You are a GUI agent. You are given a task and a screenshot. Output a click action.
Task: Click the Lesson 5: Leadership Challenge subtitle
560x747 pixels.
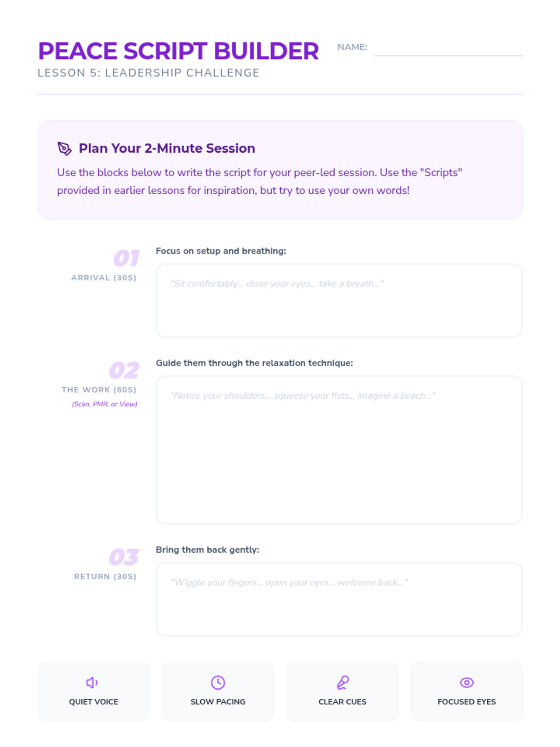(x=148, y=73)
